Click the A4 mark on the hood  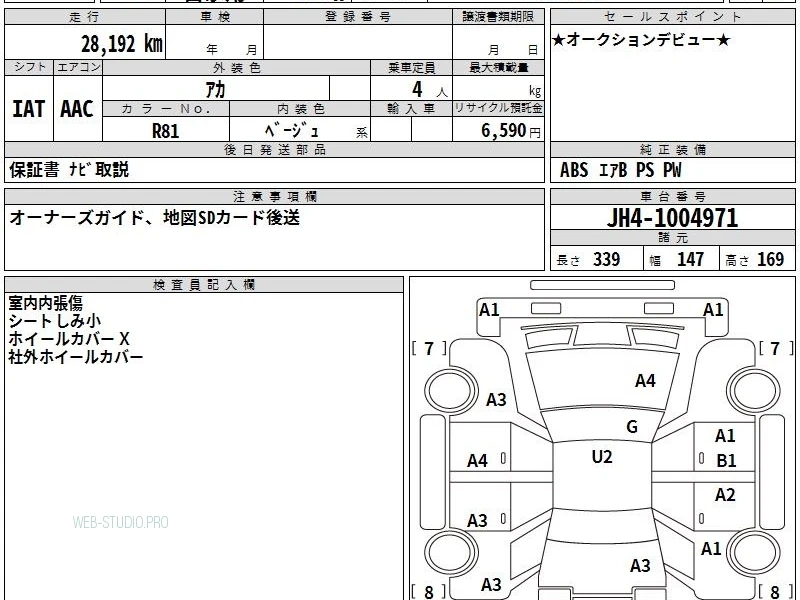coord(645,381)
